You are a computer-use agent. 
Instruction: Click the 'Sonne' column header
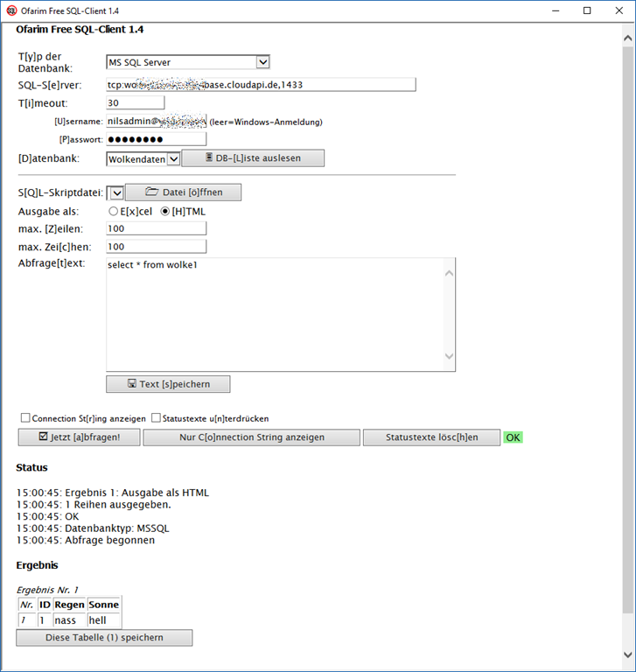click(104, 605)
